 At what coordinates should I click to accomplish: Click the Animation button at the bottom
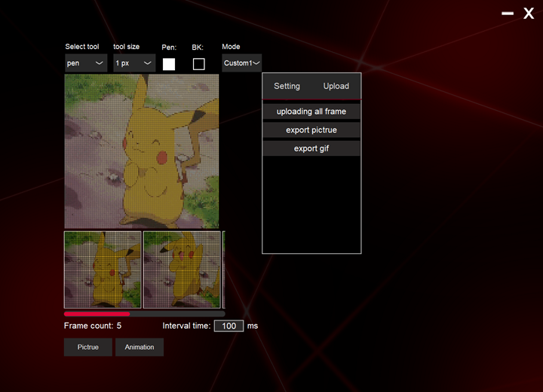(140, 347)
